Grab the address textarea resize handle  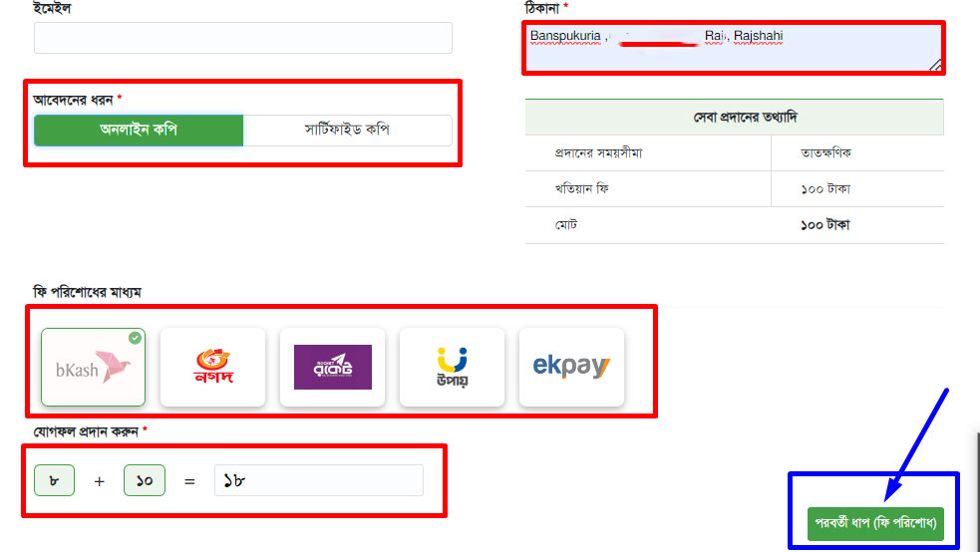tap(935, 65)
